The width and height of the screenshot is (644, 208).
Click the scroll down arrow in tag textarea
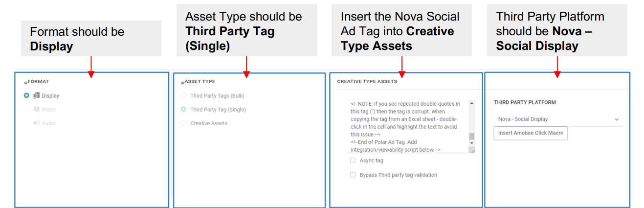click(x=471, y=143)
